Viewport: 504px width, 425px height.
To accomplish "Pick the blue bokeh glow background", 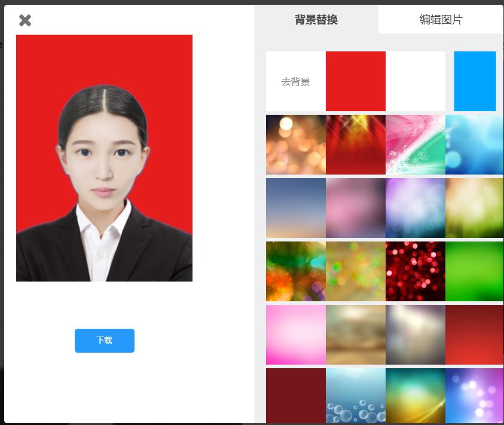I will 475,145.
